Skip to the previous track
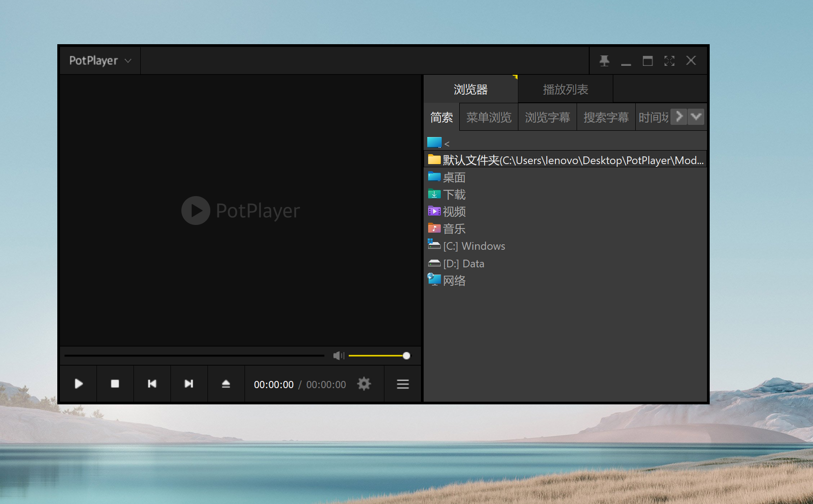813x504 pixels. 152,384
